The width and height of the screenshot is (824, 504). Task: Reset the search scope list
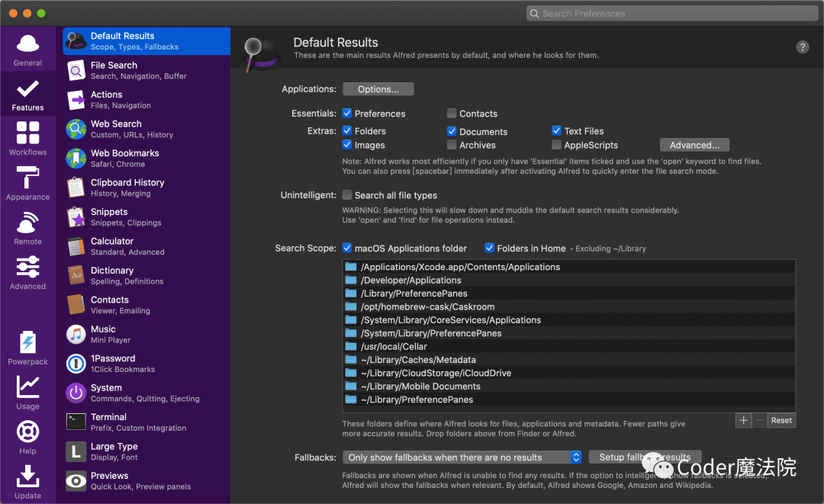pyautogui.click(x=781, y=420)
